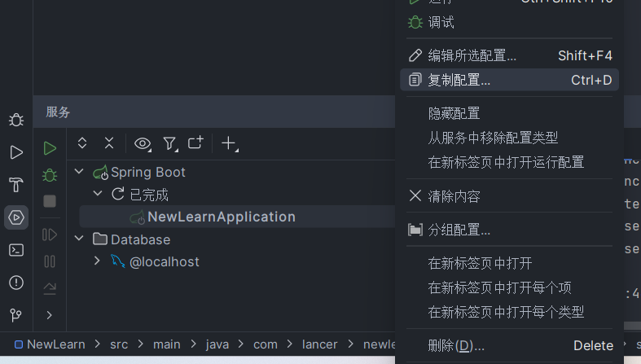Image resolution: width=641 pixels, height=364 pixels.
Task: Choose 清除内容 from the context menu
Action: [x=509, y=196]
